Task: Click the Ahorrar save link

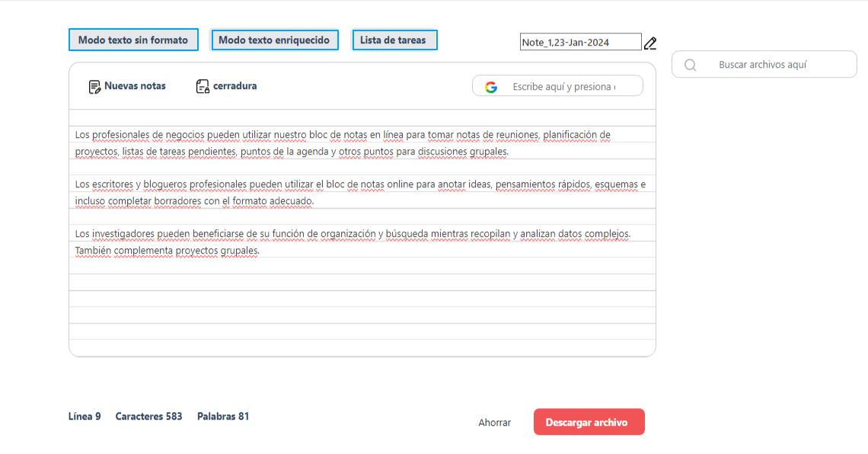Action: point(494,423)
